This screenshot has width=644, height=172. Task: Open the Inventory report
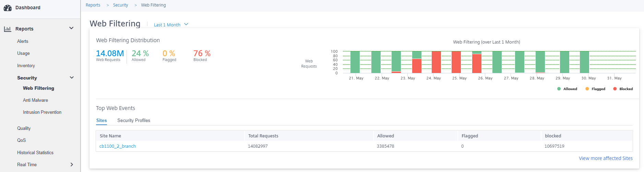click(x=26, y=65)
